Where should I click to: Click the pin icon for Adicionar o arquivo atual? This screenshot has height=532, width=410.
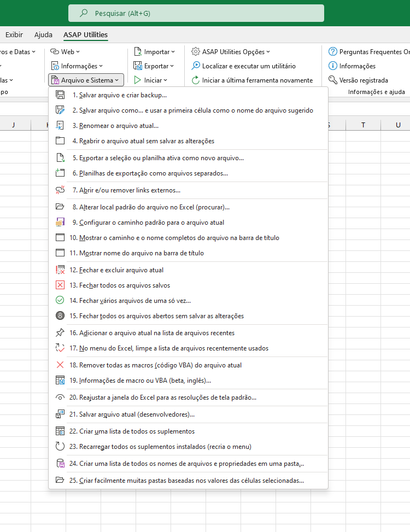pyautogui.click(x=60, y=332)
